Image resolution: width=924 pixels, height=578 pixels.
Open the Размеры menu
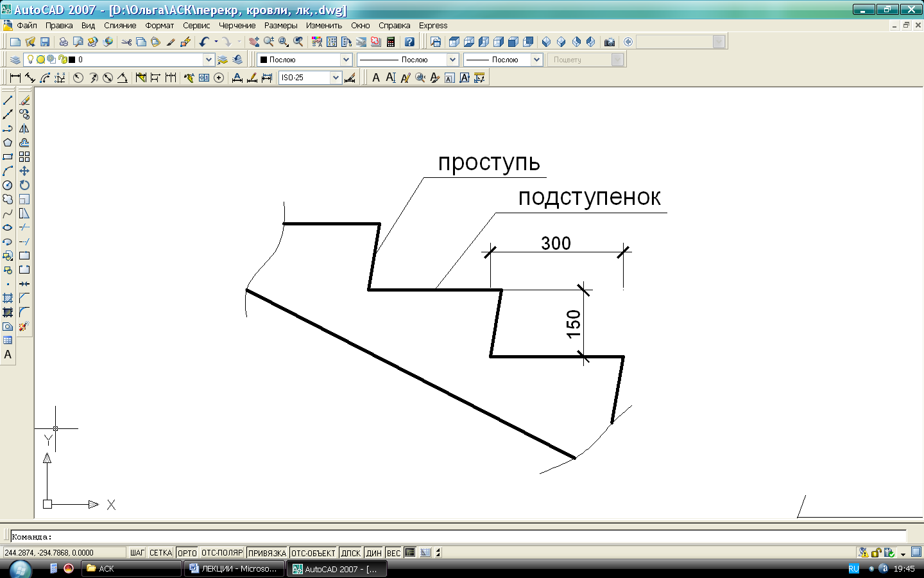click(280, 26)
